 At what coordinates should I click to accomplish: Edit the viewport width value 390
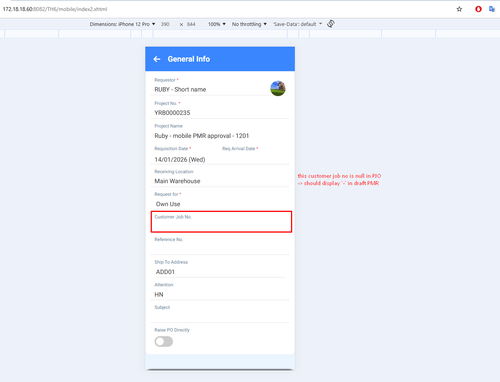[x=165, y=24]
